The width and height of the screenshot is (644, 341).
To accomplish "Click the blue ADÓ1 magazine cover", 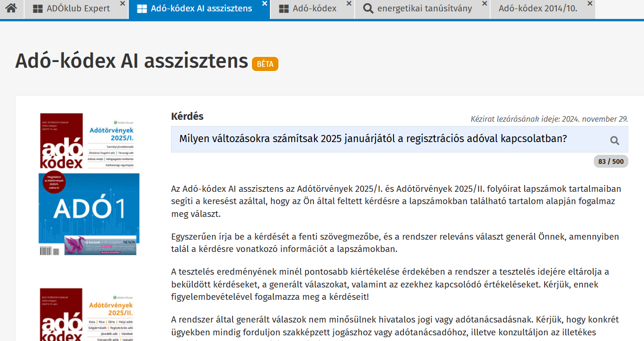I will coord(89,208).
